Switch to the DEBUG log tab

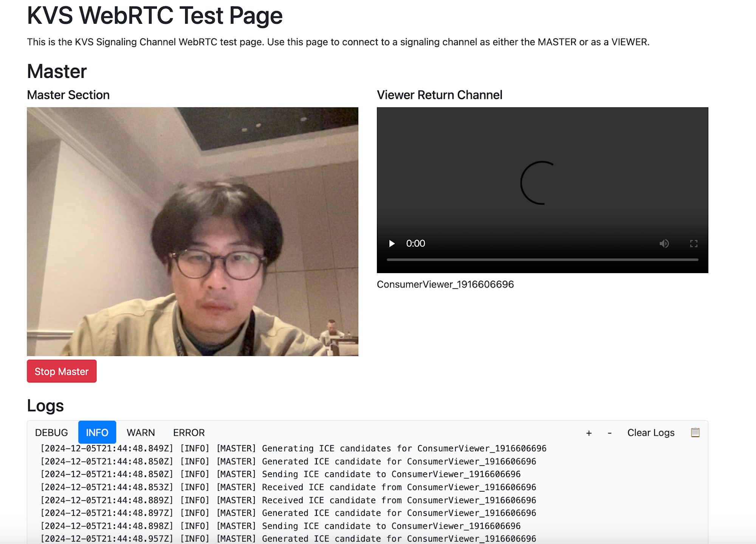[x=51, y=432]
